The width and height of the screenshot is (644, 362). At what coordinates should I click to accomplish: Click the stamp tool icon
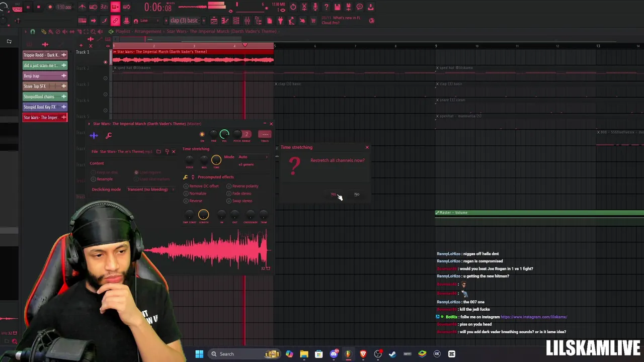coord(126,21)
